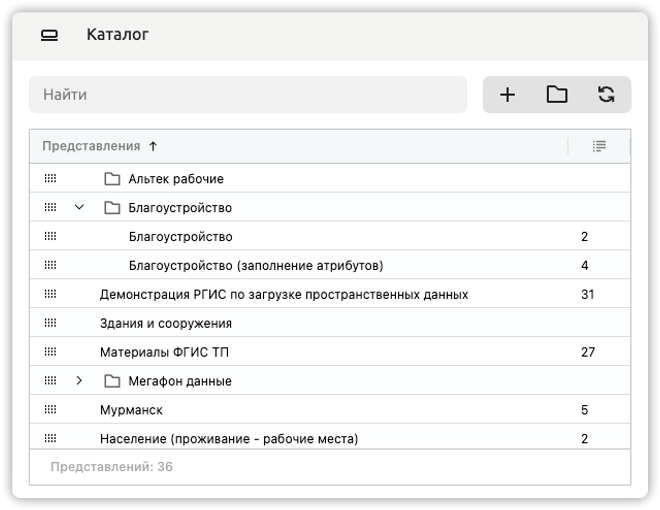Click the Благоустройство folder icon

pos(112,207)
